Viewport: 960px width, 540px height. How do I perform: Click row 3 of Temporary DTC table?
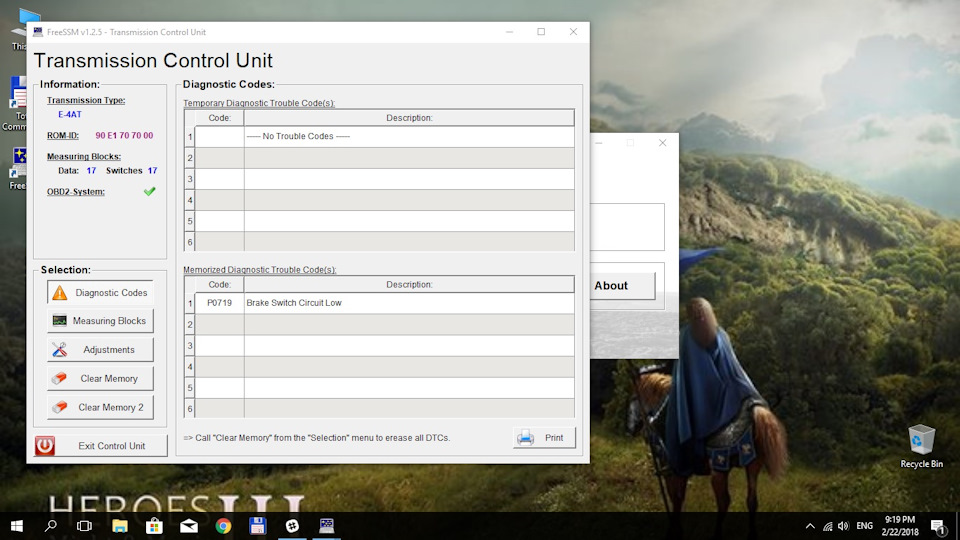[x=379, y=179]
